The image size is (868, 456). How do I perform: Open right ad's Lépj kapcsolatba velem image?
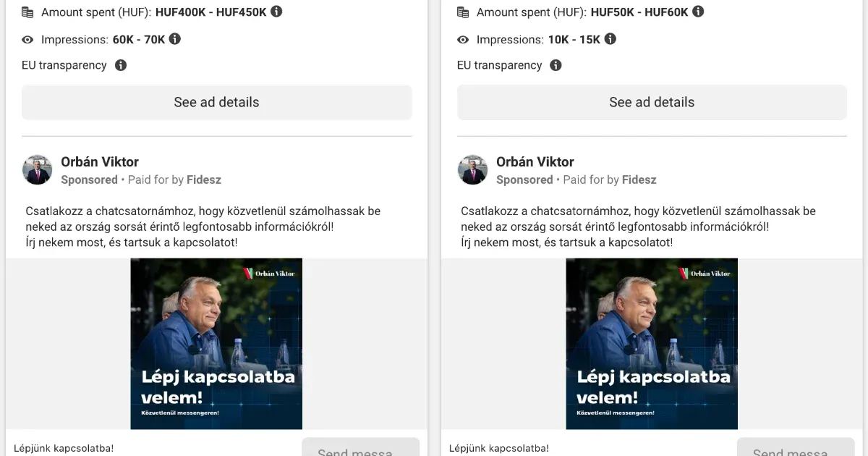pyautogui.click(x=652, y=344)
